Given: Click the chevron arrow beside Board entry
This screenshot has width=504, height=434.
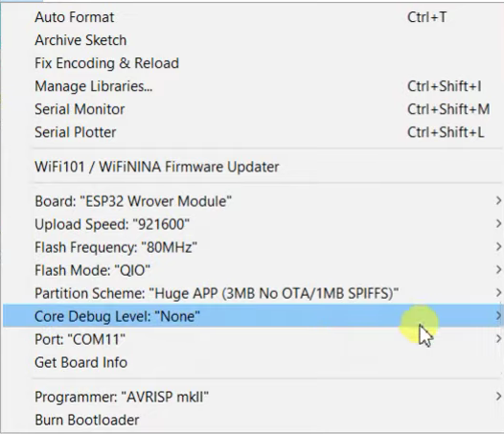Looking at the screenshot, I should (x=498, y=201).
